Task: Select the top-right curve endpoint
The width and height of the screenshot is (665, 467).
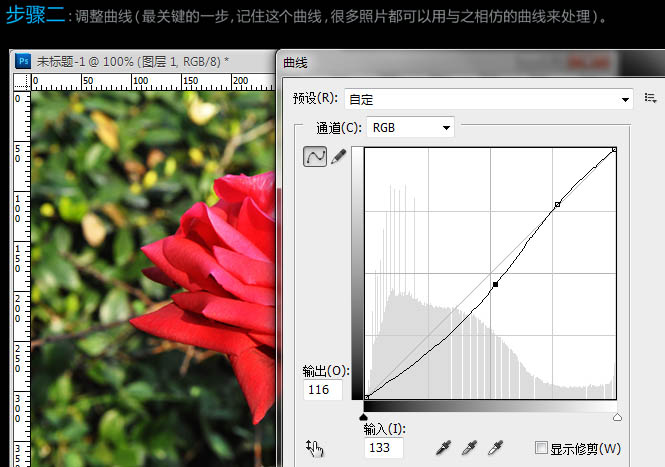Action: coord(614,150)
